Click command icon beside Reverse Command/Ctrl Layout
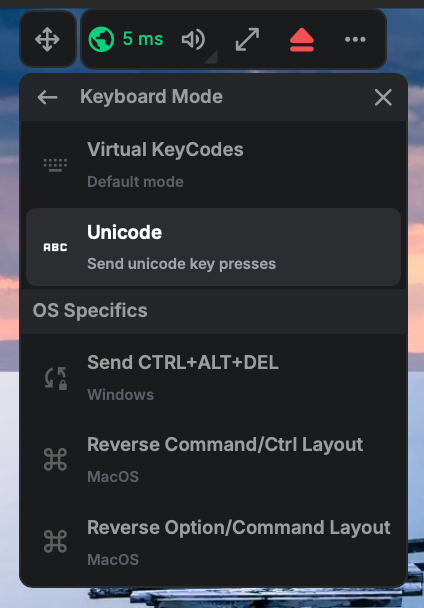424x608 pixels. click(x=55, y=460)
